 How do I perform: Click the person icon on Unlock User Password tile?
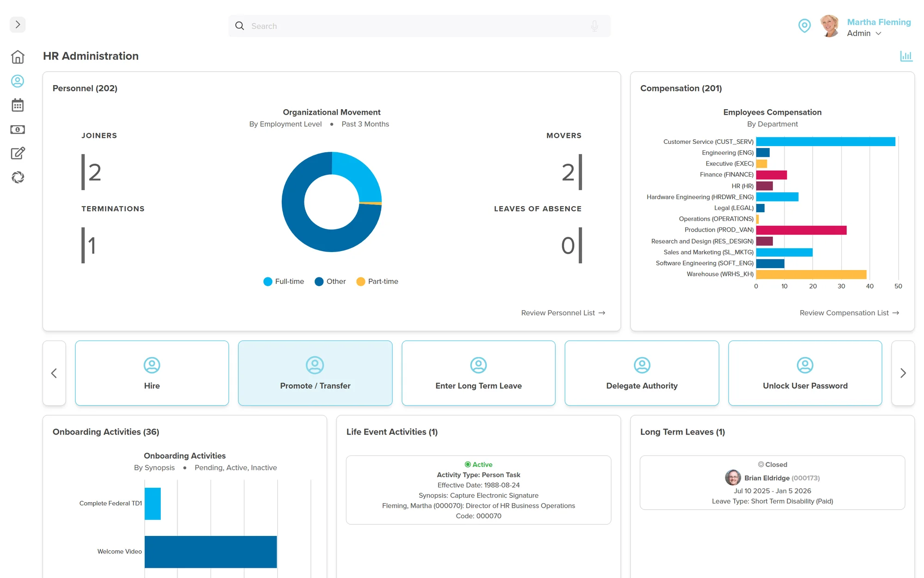pyautogui.click(x=805, y=365)
